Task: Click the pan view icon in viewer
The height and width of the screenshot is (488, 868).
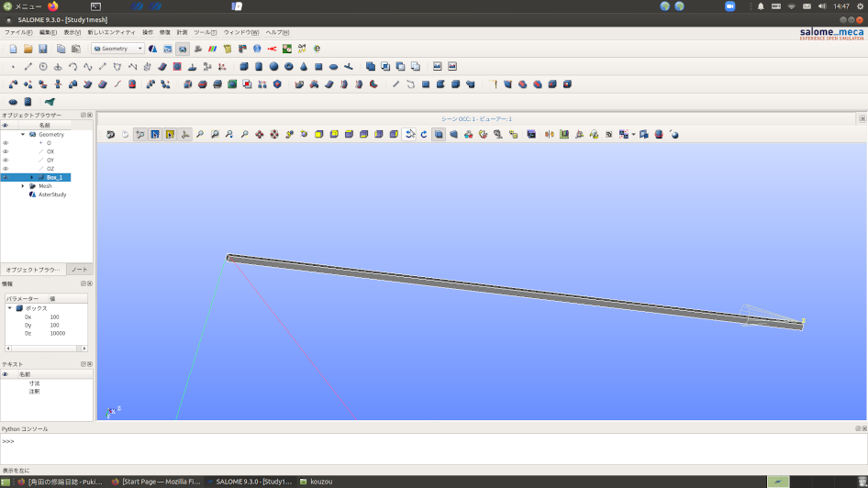Action: (x=260, y=135)
